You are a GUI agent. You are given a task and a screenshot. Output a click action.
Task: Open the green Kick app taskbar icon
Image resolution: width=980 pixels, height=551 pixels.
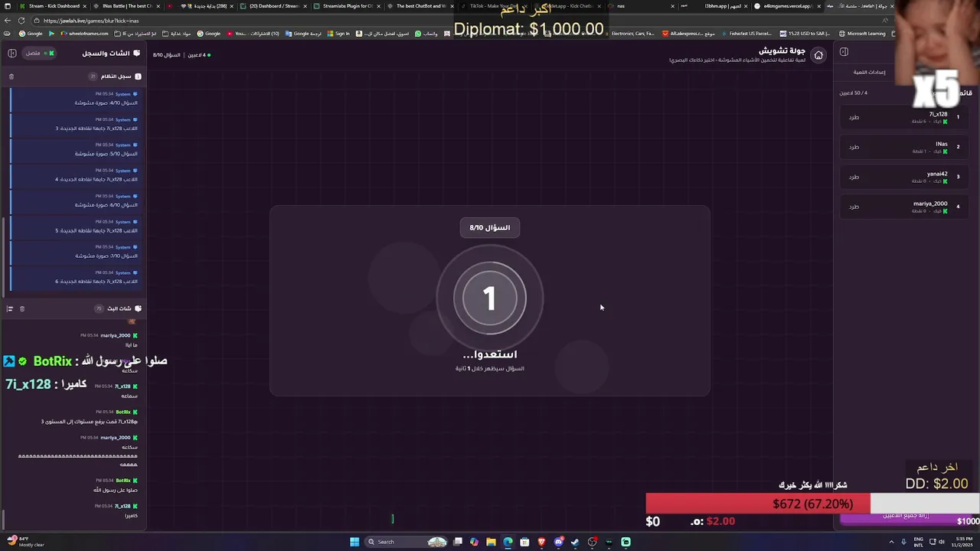pos(626,542)
